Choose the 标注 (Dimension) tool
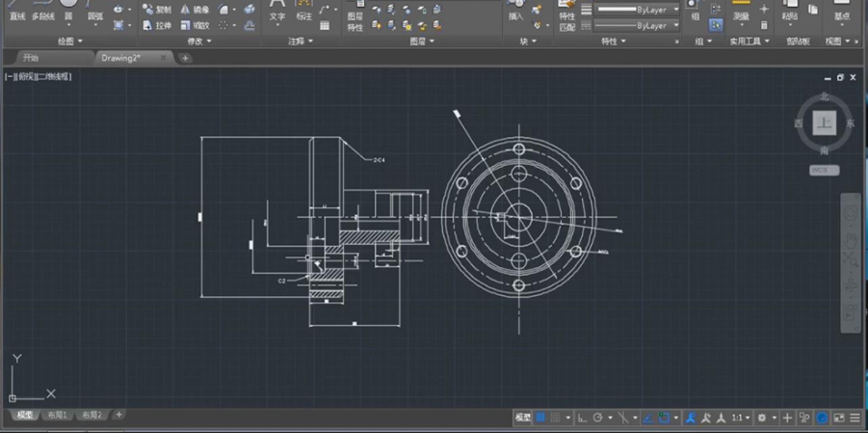The width and height of the screenshot is (868, 433). 303,13
